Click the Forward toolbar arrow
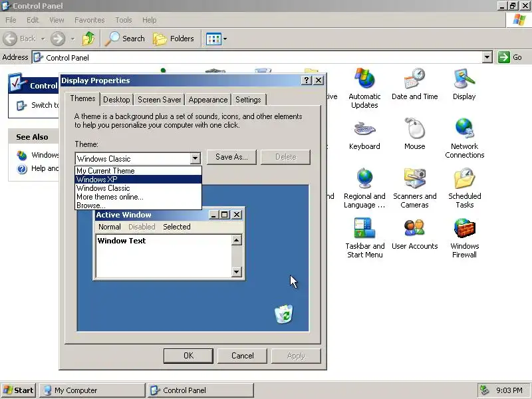The width and height of the screenshot is (532, 399). (58, 39)
